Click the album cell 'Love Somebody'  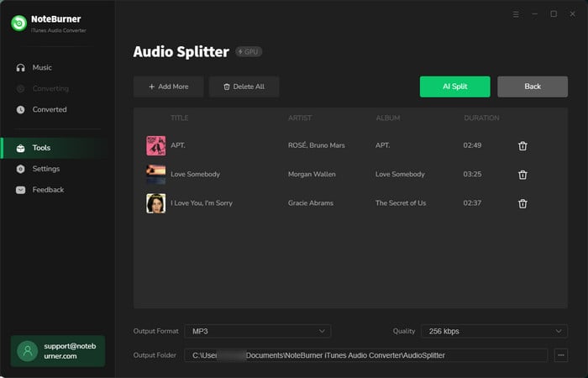click(x=400, y=175)
